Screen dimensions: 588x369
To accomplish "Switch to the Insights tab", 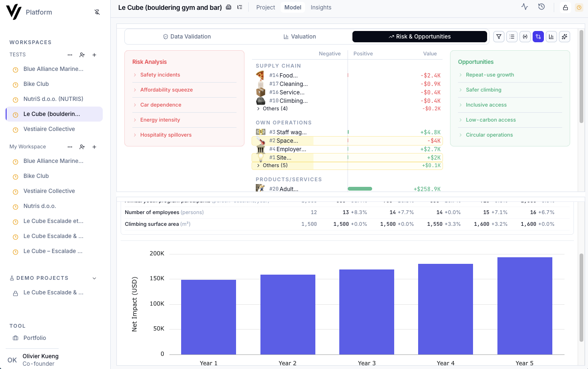I will (x=321, y=7).
